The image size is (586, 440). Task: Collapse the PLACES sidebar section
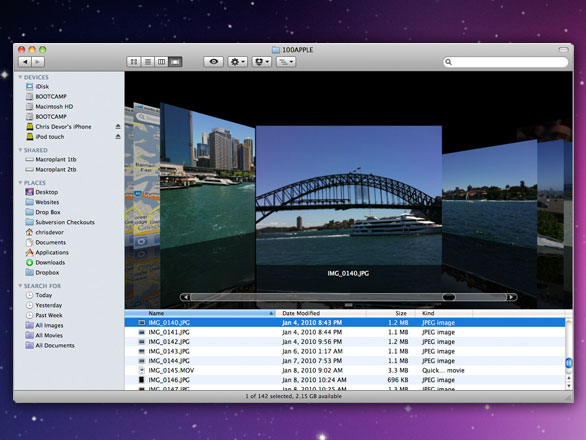(x=20, y=182)
